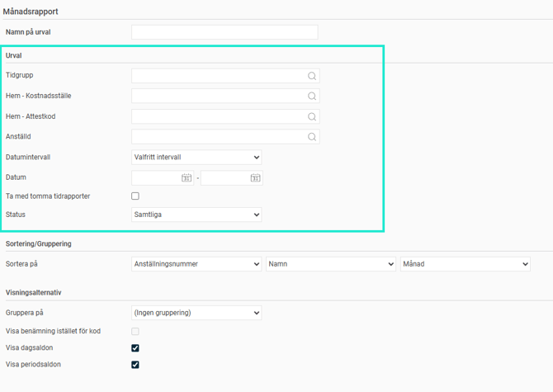Open the Anställningsnummer sort dropdown
This screenshot has height=392, width=553.
coord(196,264)
